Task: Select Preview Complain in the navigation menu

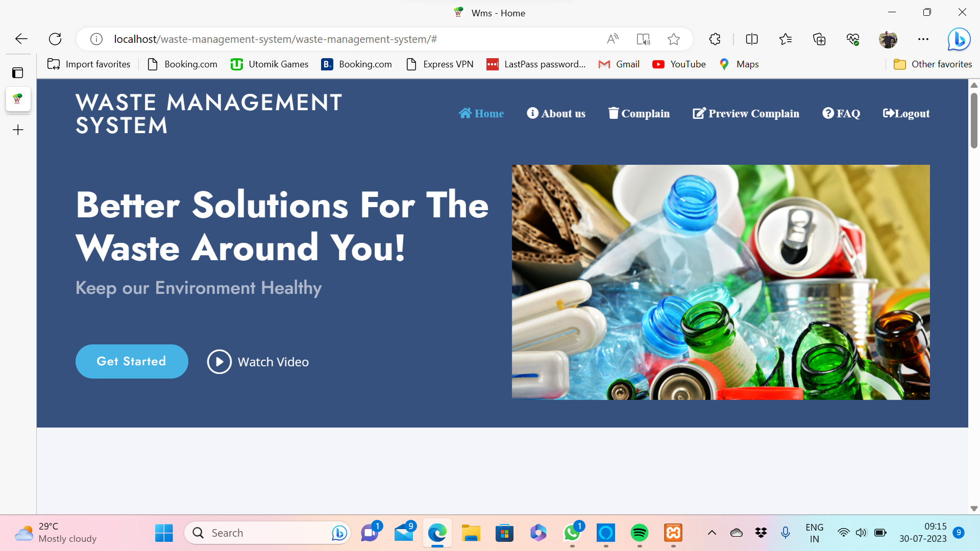Action: (746, 113)
